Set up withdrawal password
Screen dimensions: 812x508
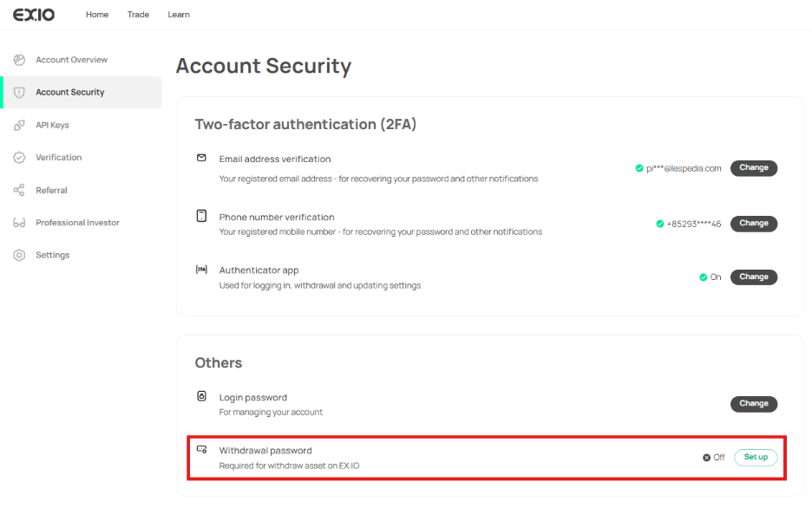756,457
